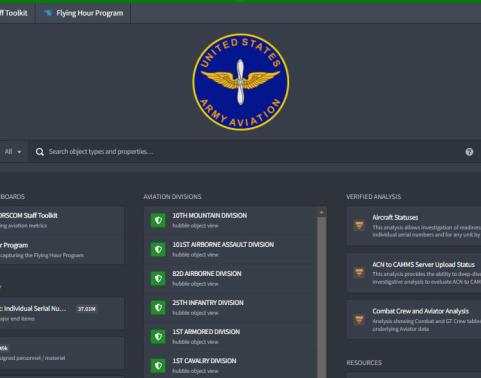
Task: Click the Aviation Divisions list scrollbar
Action: 322,297
